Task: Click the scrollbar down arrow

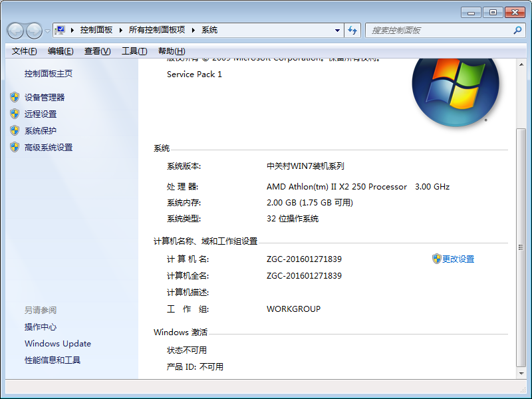Action: click(x=521, y=374)
